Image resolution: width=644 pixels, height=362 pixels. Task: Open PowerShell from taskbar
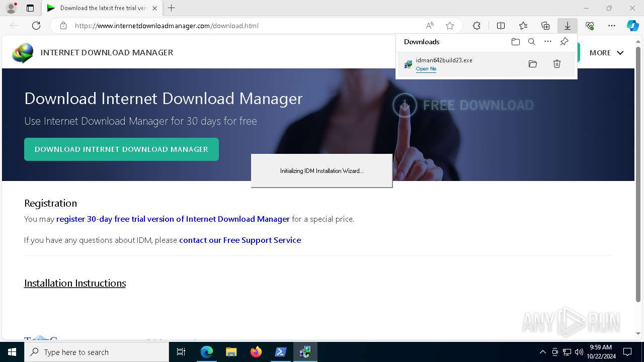[x=280, y=352]
